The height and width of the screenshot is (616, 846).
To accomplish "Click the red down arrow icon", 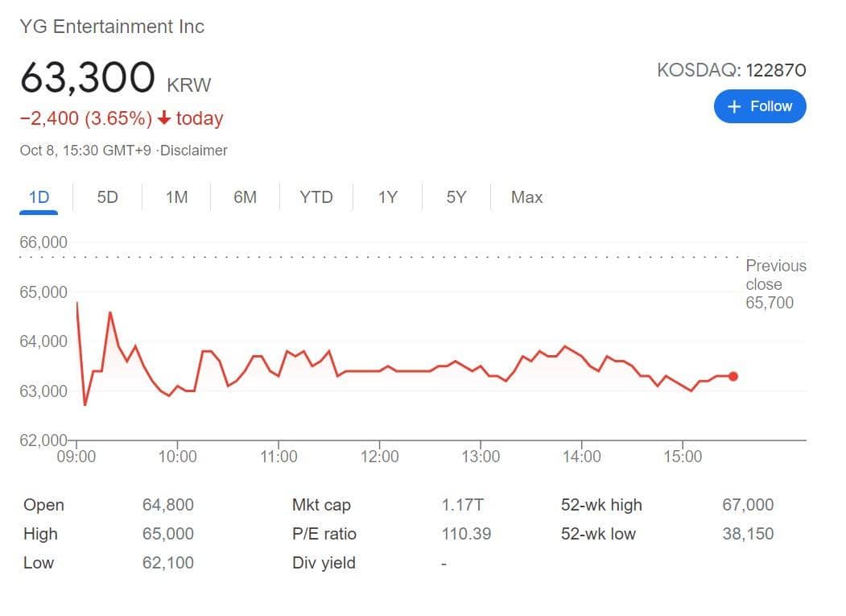I will click(164, 118).
